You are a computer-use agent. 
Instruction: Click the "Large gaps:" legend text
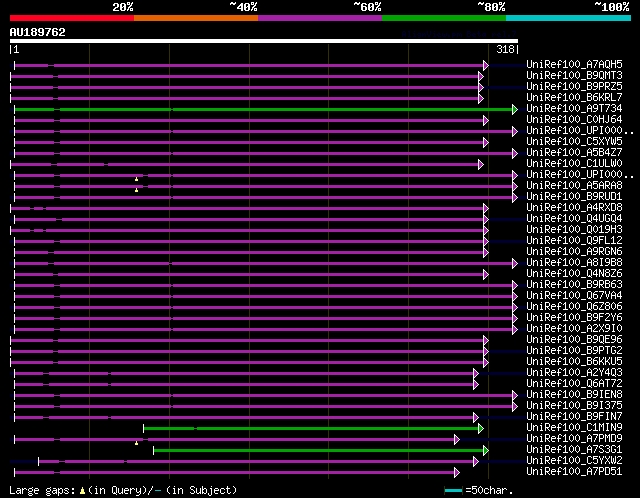42,490
